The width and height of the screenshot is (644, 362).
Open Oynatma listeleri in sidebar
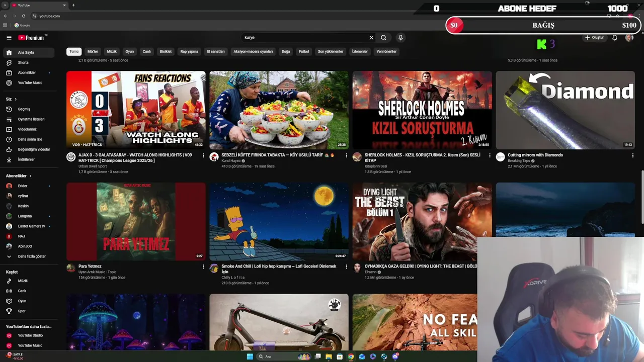pos(30,119)
